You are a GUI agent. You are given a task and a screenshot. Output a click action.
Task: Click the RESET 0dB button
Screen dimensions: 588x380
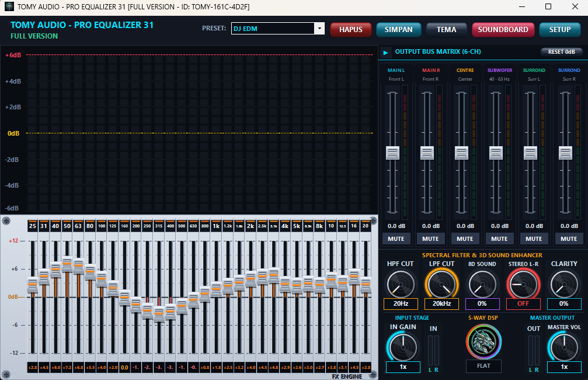pyautogui.click(x=561, y=52)
